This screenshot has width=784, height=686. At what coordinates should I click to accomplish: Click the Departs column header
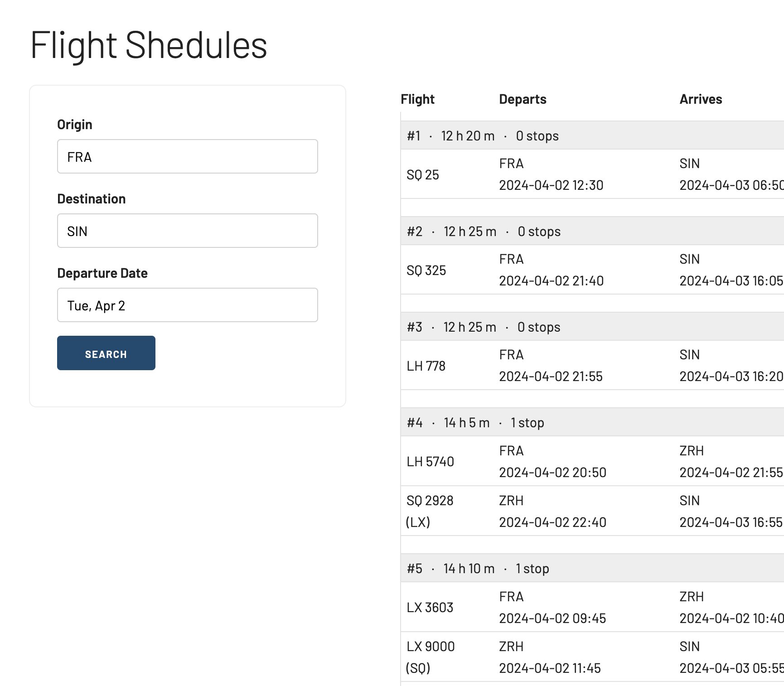click(x=523, y=99)
